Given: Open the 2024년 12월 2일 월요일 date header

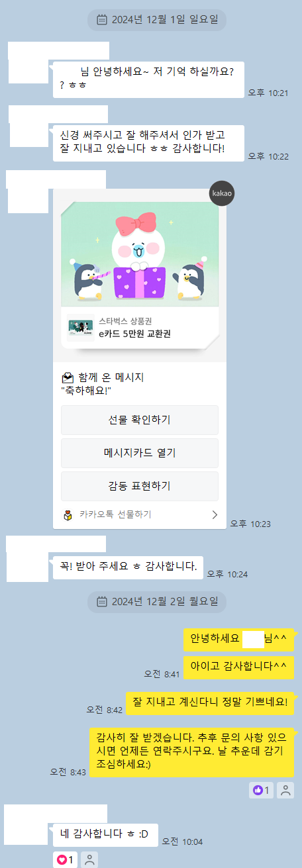Looking at the screenshot, I should [157, 601].
